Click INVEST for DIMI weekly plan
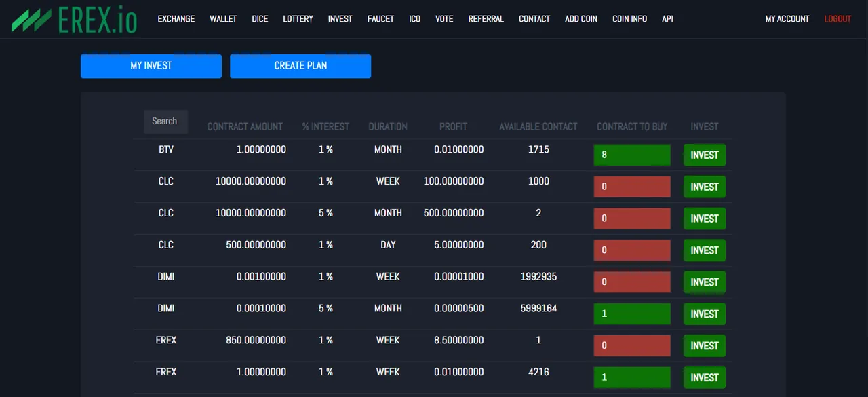The height and width of the screenshot is (397, 868). [705, 282]
